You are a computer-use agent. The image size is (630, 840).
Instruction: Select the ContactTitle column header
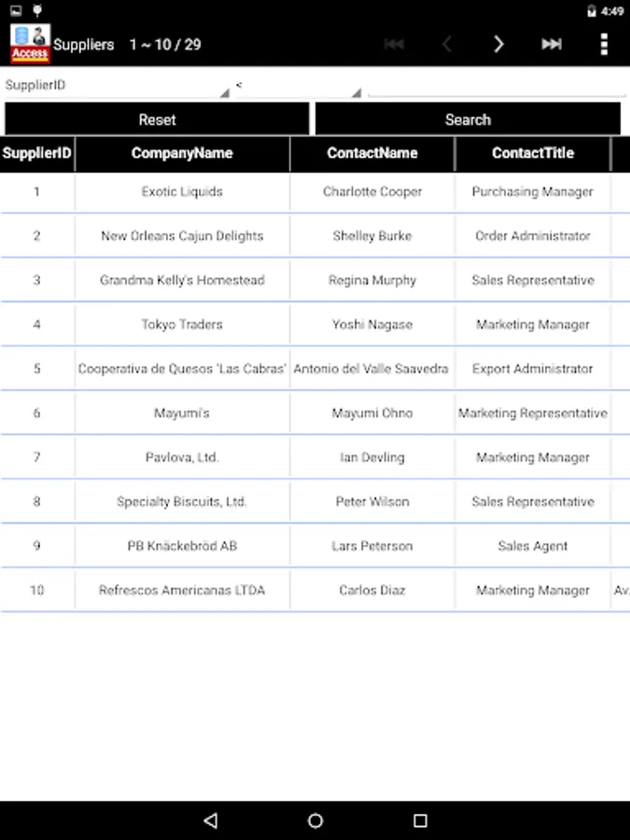533,153
